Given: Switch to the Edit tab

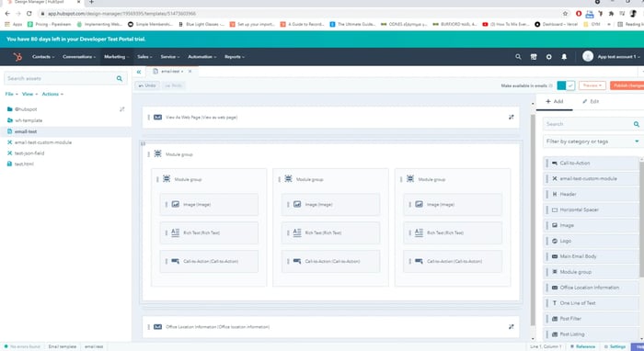Looking at the screenshot, I should pyautogui.click(x=591, y=101).
